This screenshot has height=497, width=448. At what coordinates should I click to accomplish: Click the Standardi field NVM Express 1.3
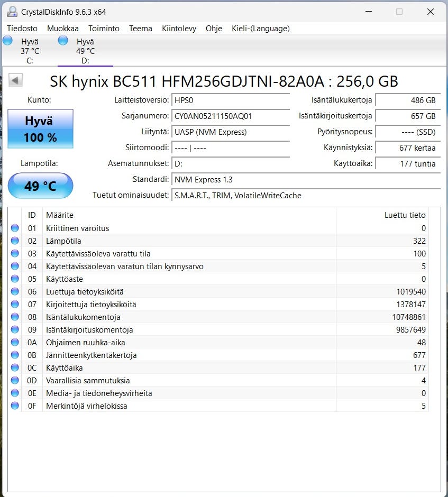point(306,179)
